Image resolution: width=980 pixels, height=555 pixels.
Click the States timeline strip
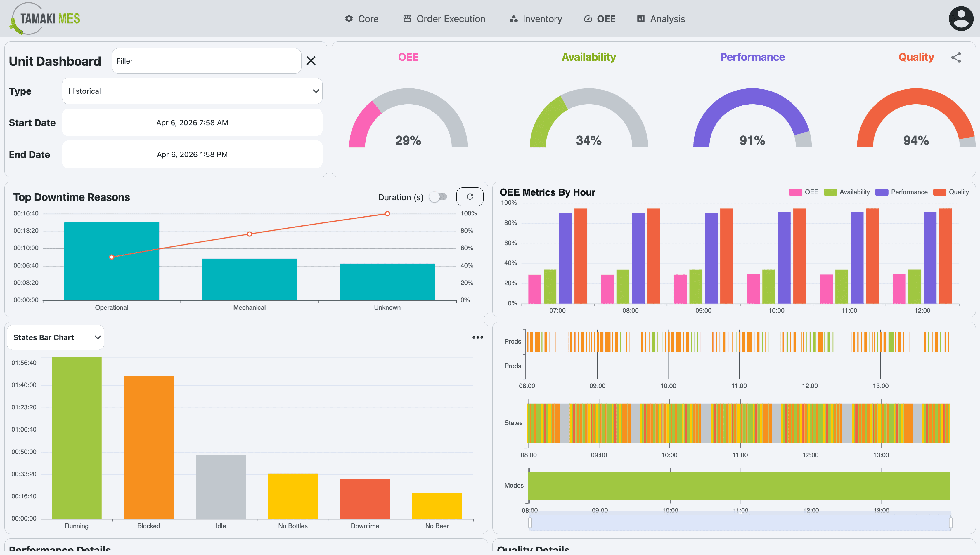coord(739,423)
